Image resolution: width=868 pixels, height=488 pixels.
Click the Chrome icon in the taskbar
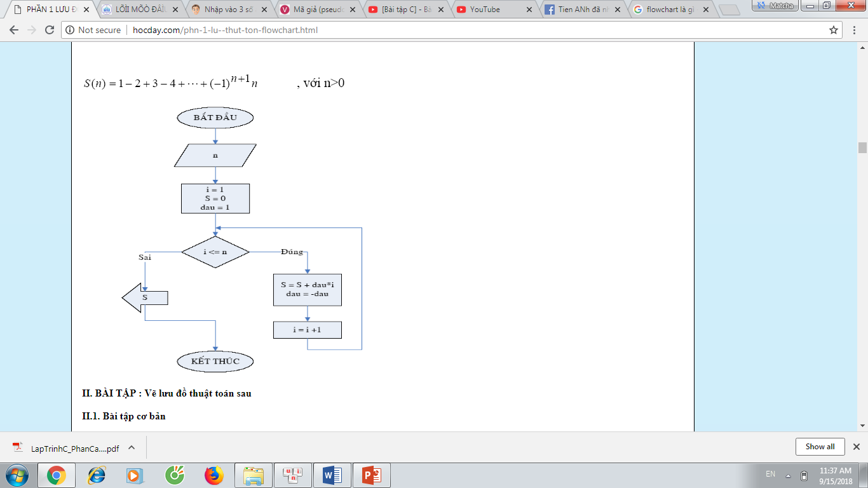57,475
